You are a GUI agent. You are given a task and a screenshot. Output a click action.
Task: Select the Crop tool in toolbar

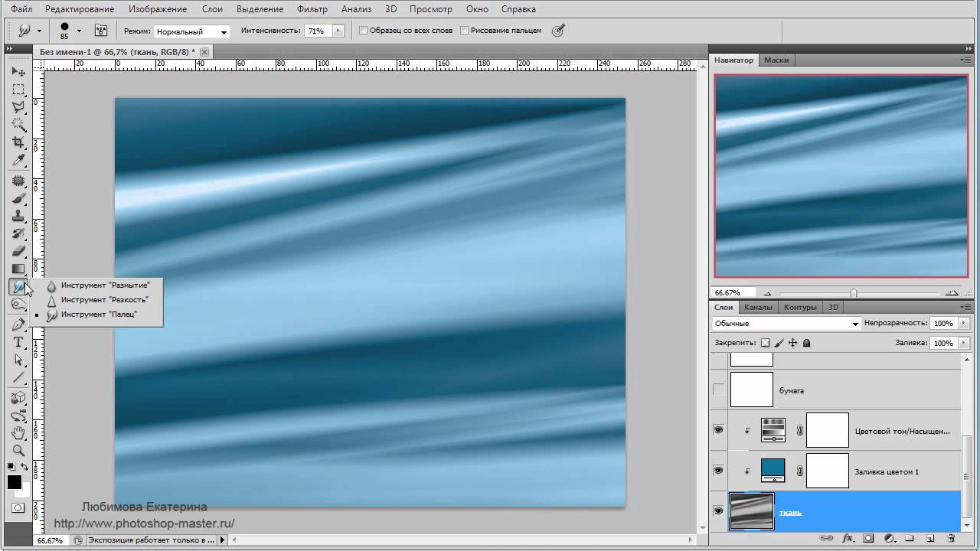pyautogui.click(x=18, y=143)
